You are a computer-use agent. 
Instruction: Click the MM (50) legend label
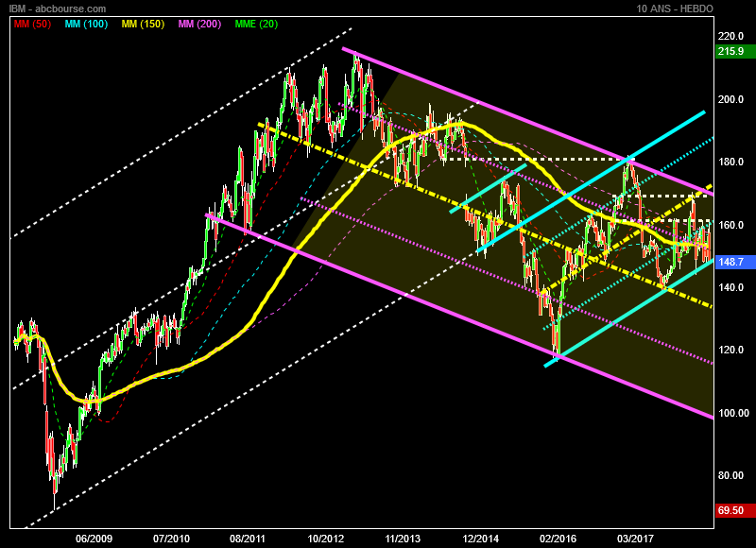[32, 25]
